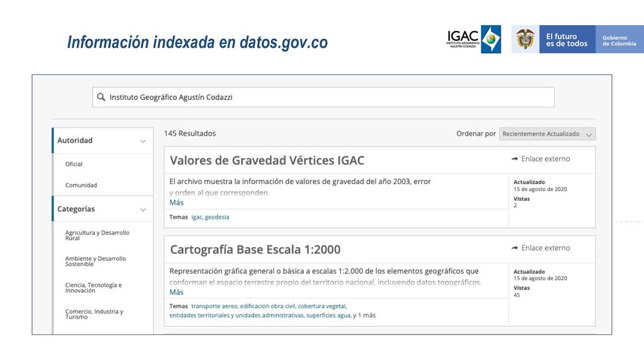Viewport: 644px width, 362px height.
Task: Click the 145 Resultados count text
Action: tap(190, 133)
